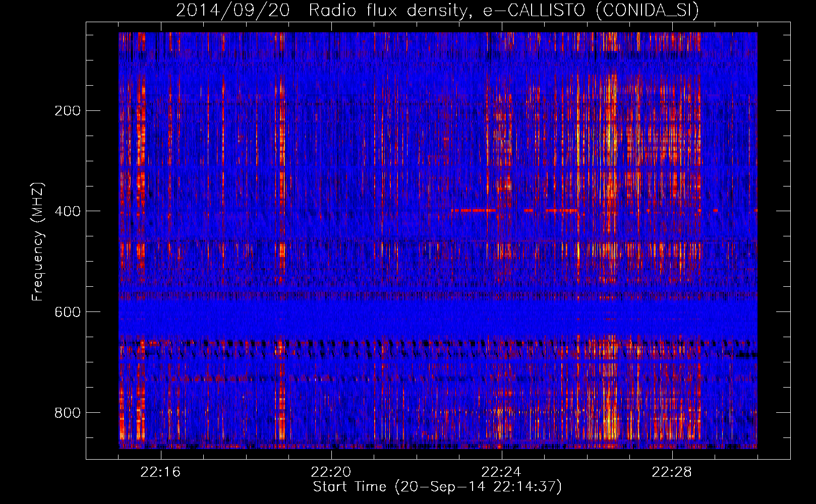Click the 22:16 time tick label
The image size is (816, 504).
[160, 472]
